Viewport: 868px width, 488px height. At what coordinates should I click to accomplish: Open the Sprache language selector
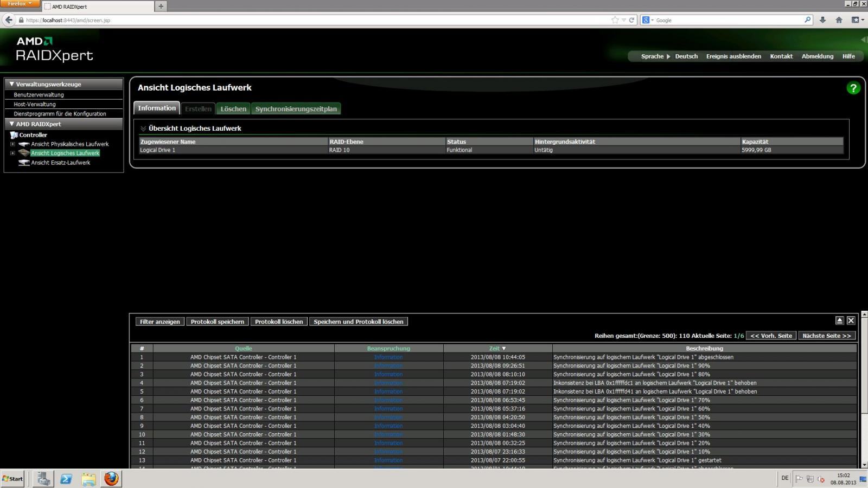click(x=655, y=56)
